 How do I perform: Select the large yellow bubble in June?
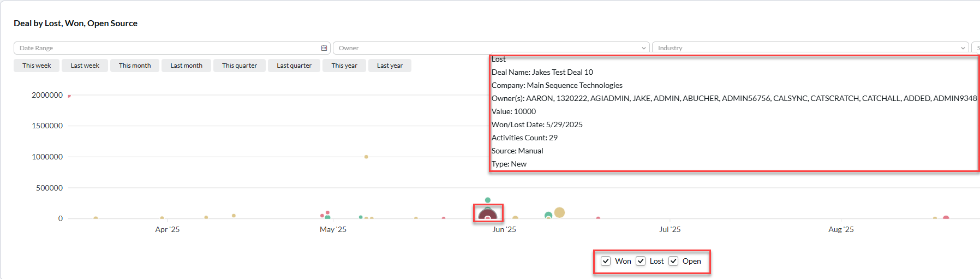559,212
